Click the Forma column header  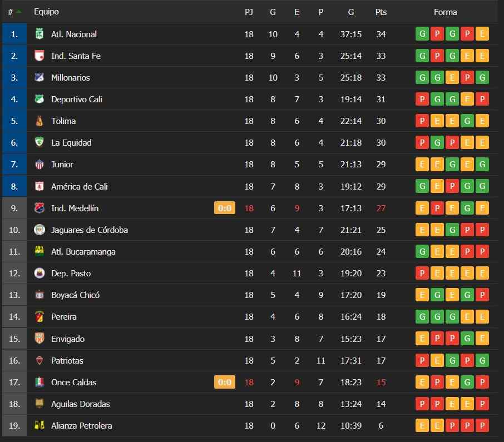click(445, 12)
